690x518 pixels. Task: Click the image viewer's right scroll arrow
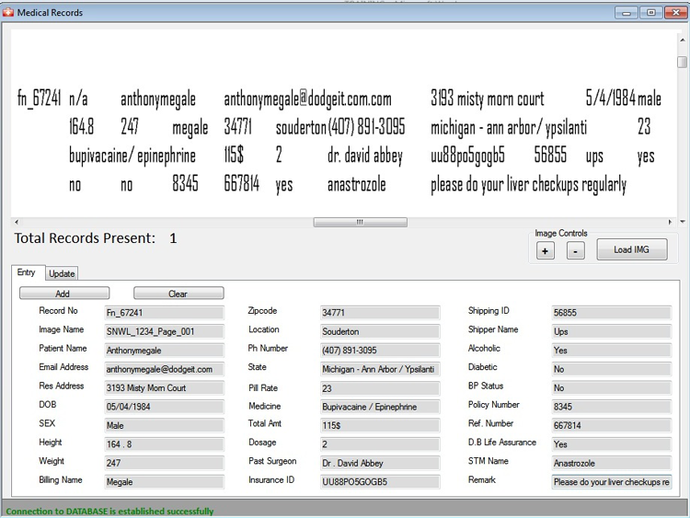coord(670,222)
